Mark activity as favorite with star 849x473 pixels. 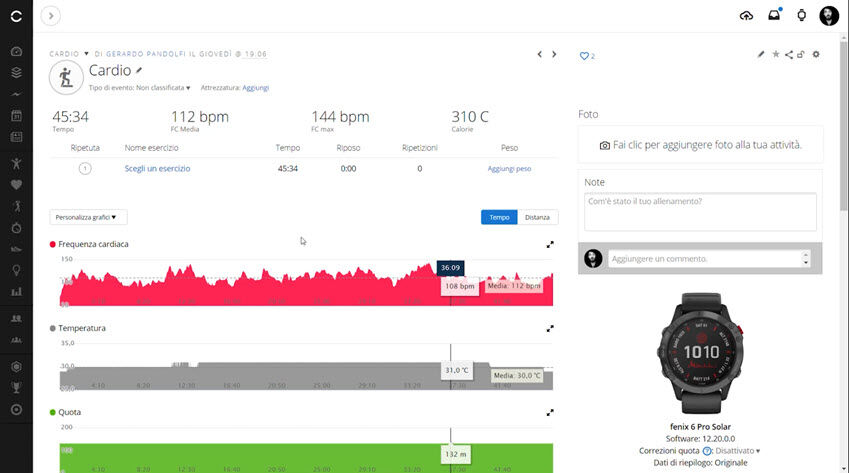[776, 54]
